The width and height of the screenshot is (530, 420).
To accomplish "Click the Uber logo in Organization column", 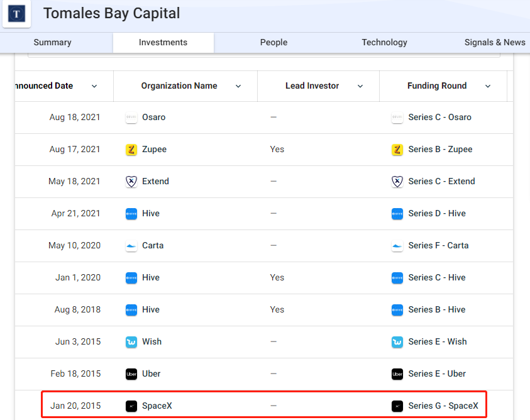I will point(131,374).
